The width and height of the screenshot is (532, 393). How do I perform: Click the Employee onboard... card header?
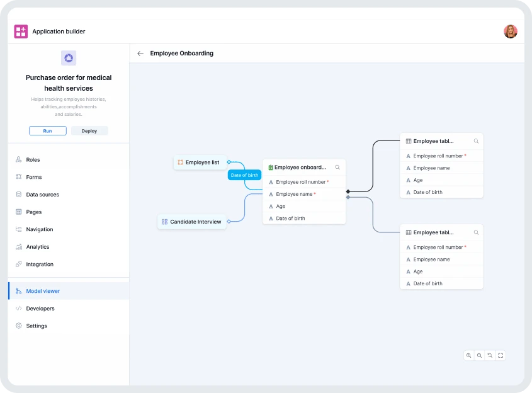304,168
